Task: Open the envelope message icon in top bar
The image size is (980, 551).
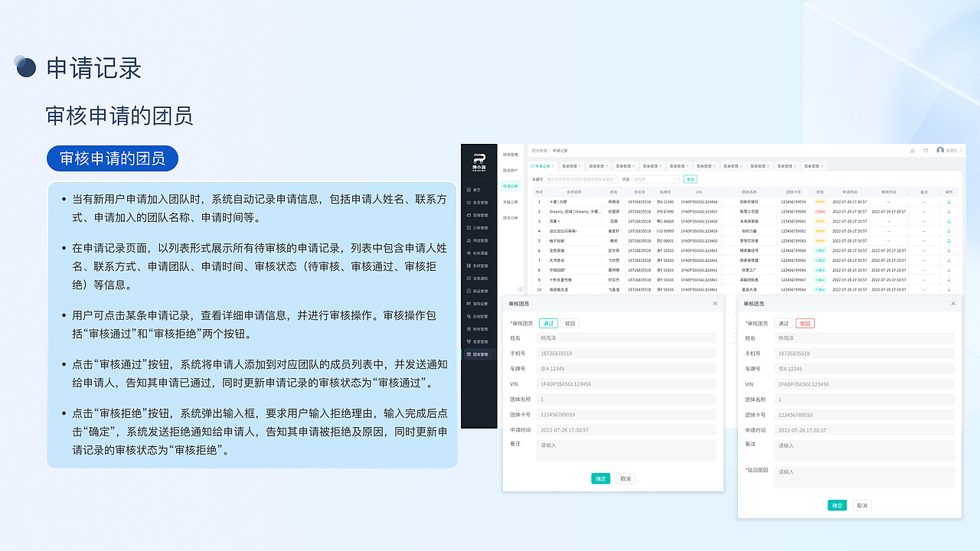Action: 926,151
